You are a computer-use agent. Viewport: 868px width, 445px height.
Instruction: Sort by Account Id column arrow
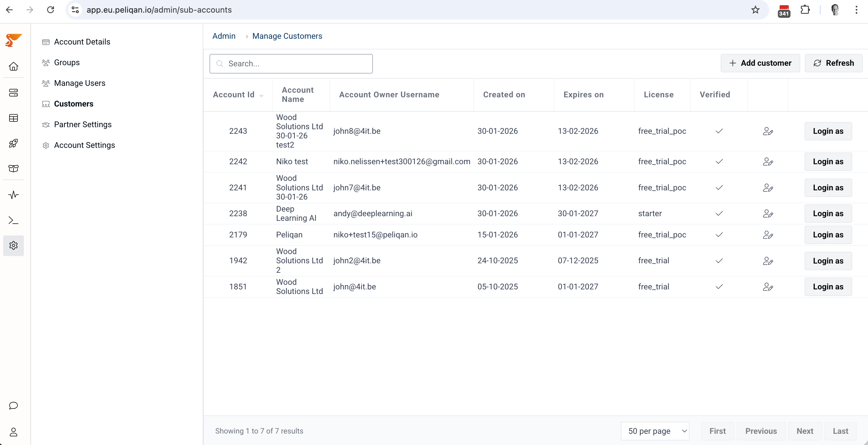(x=261, y=96)
